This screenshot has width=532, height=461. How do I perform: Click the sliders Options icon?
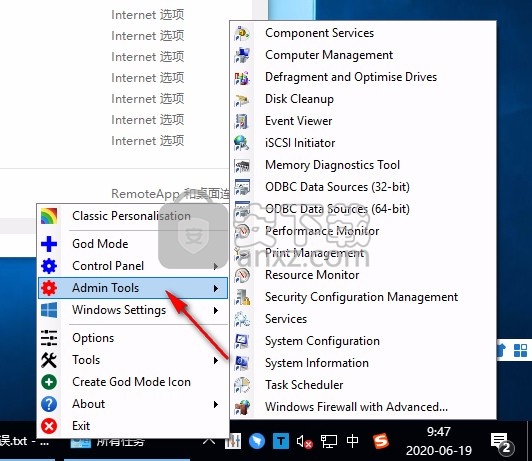tap(49, 338)
